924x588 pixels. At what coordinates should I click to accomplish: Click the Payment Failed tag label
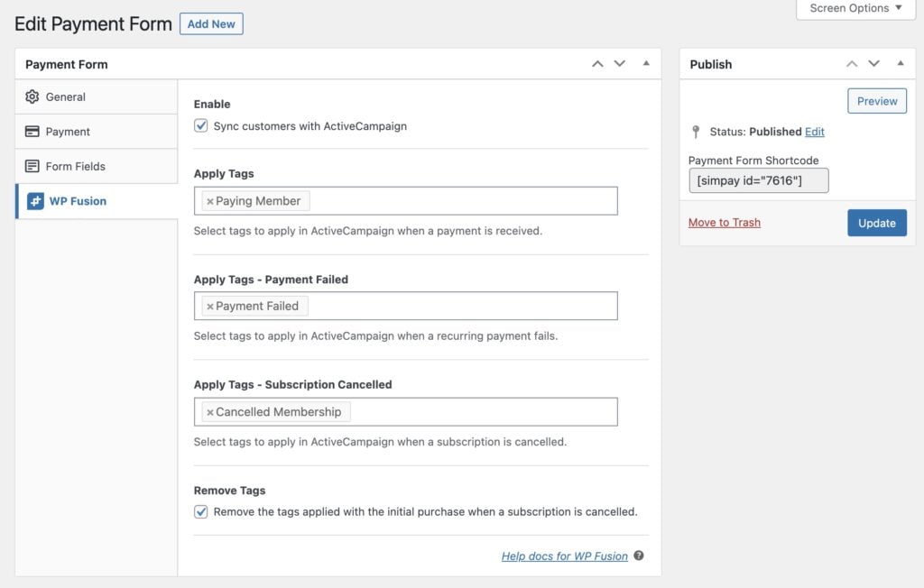pyautogui.click(x=257, y=306)
